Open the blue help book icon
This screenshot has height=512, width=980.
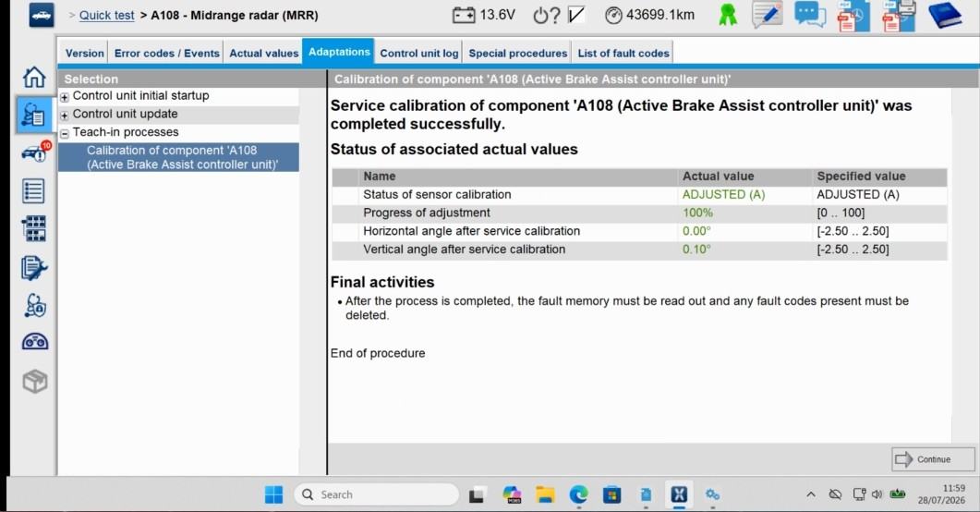click(x=944, y=15)
